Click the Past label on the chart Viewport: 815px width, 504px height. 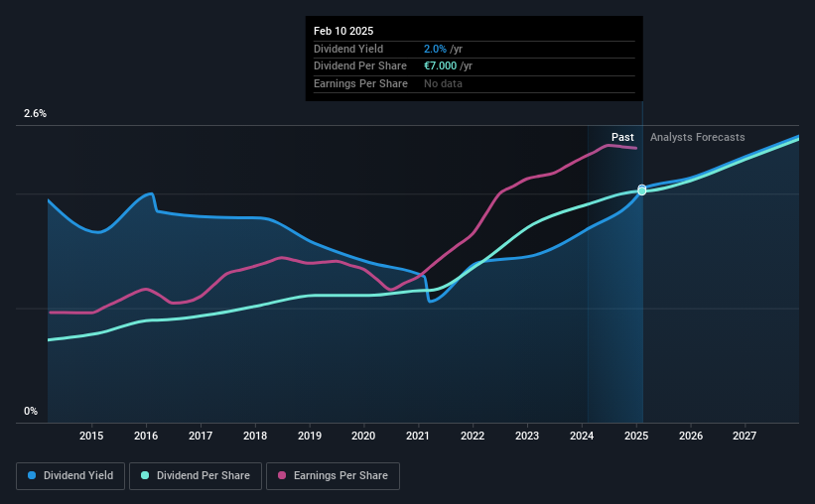[x=622, y=137]
